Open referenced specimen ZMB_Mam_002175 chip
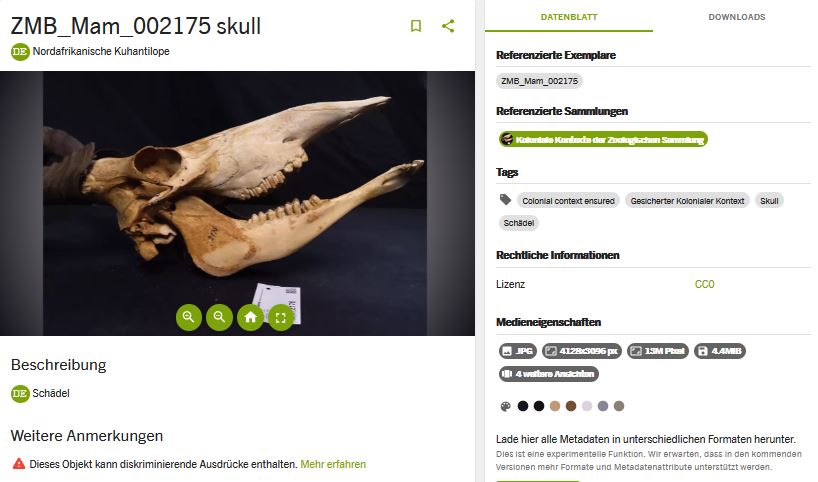 (539, 81)
